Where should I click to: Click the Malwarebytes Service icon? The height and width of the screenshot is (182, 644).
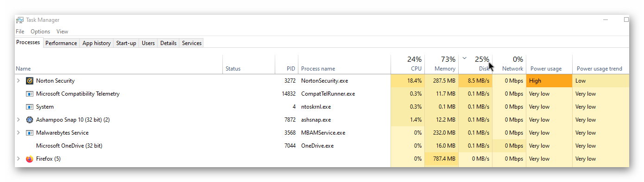tap(30, 133)
